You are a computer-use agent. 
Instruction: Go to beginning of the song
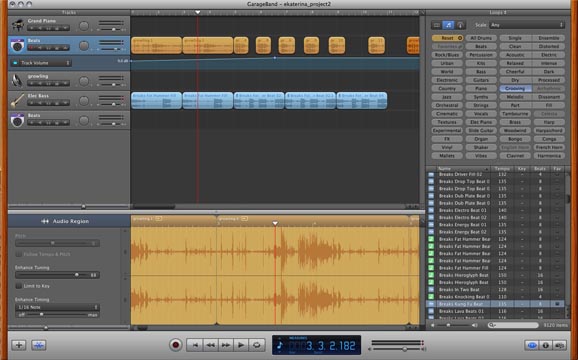(x=195, y=345)
